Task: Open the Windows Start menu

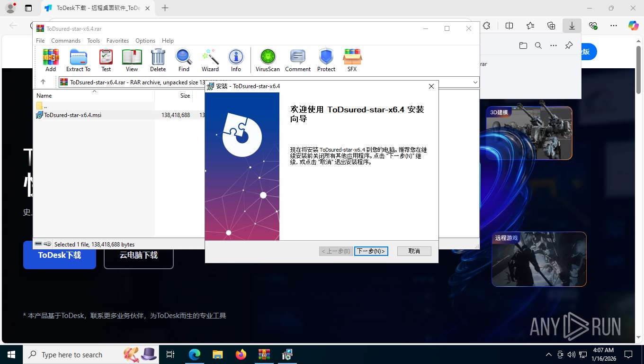Action: coord(11,355)
